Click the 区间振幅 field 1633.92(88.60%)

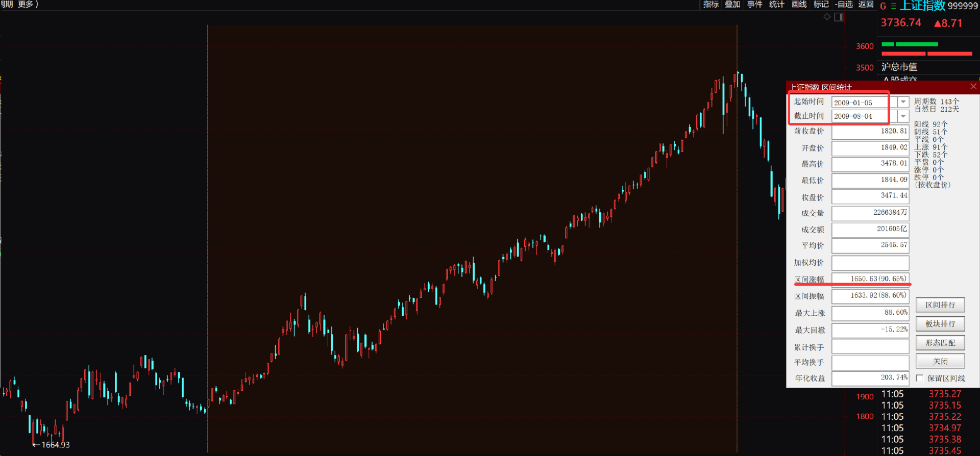pos(870,296)
